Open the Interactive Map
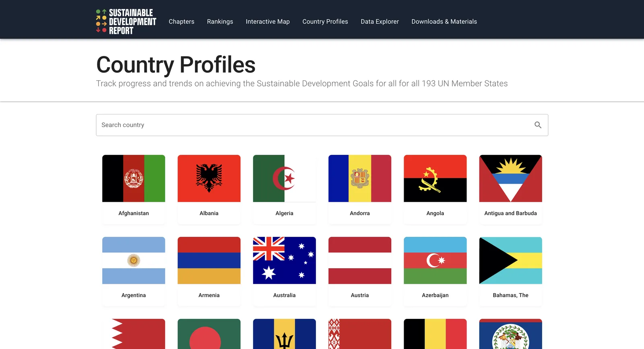 pyautogui.click(x=268, y=22)
